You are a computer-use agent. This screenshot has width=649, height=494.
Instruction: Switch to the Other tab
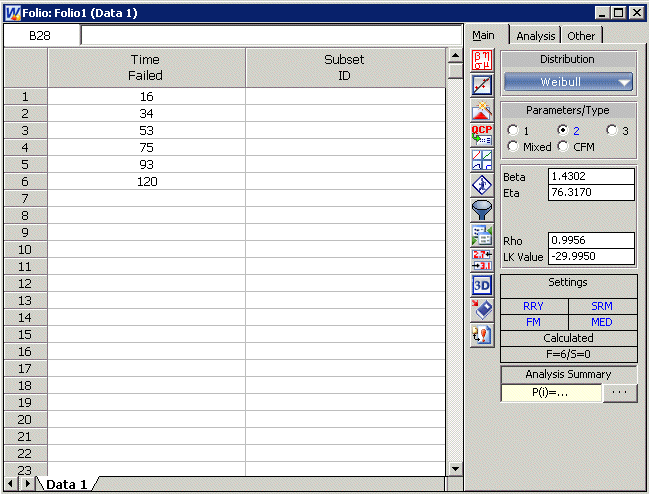point(581,36)
